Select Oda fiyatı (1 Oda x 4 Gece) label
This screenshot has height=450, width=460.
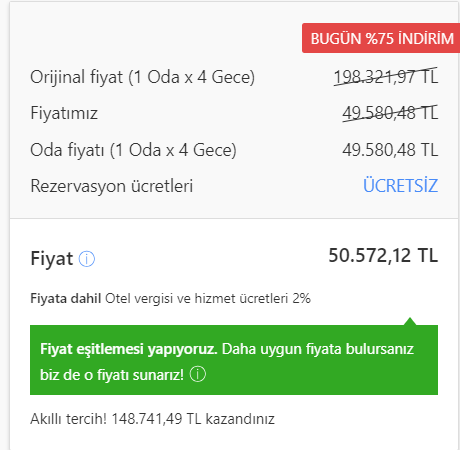[133, 150]
